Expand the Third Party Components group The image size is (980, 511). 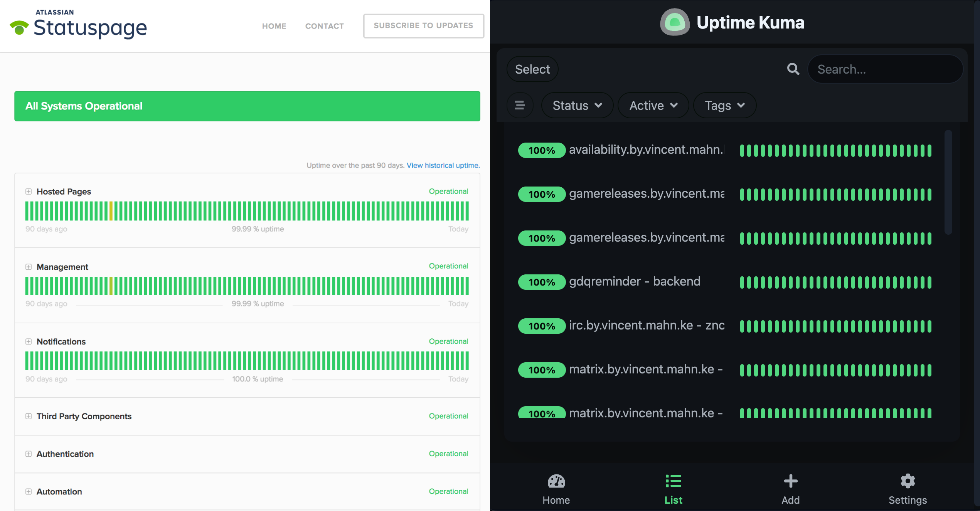29,416
